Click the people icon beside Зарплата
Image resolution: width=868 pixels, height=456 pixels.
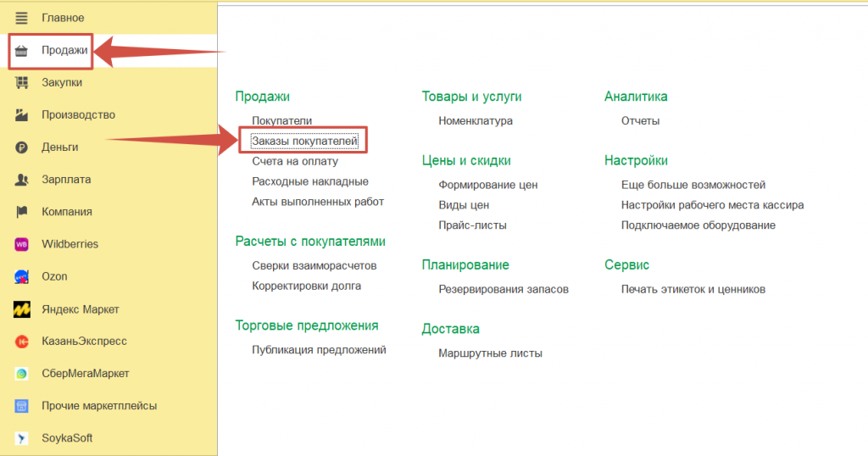point(22,180)
